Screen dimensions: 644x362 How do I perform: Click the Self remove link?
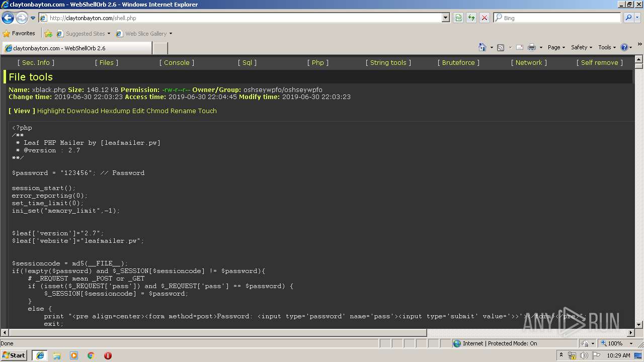[599, 63]
